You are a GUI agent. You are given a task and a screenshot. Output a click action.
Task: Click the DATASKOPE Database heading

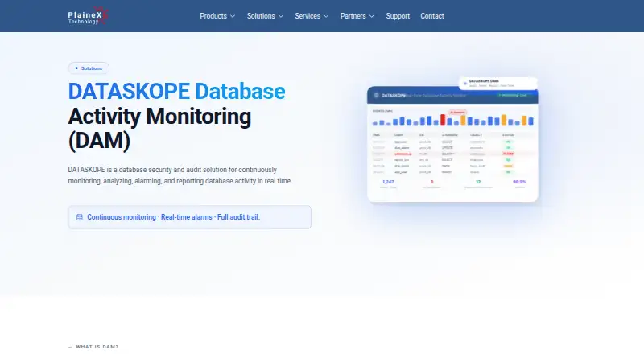click(176, 91)
